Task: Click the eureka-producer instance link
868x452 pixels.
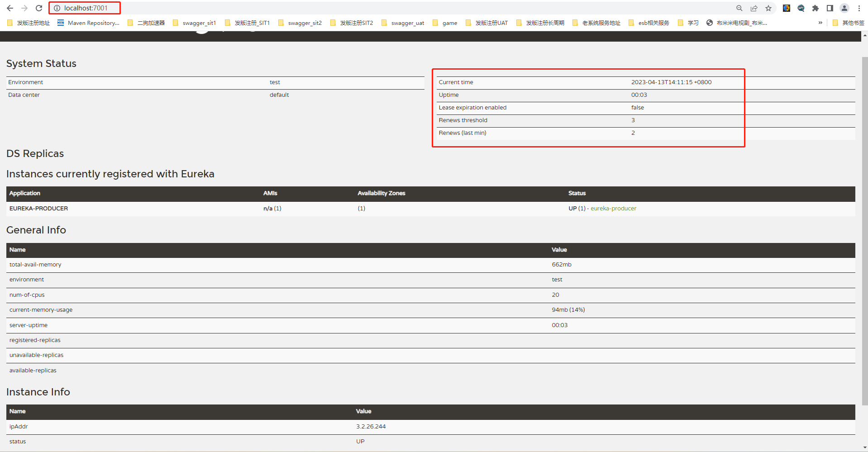Action: pos(613,208)
